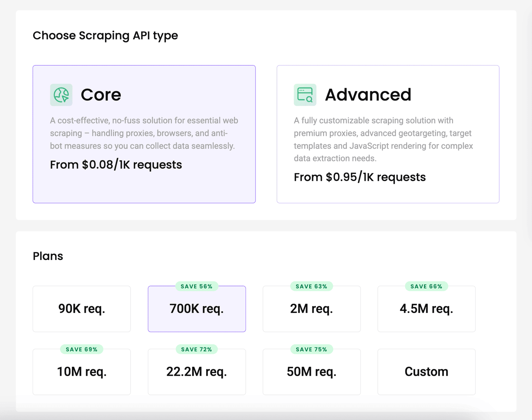Pick the 50M req. plan

tap(311, 372)
